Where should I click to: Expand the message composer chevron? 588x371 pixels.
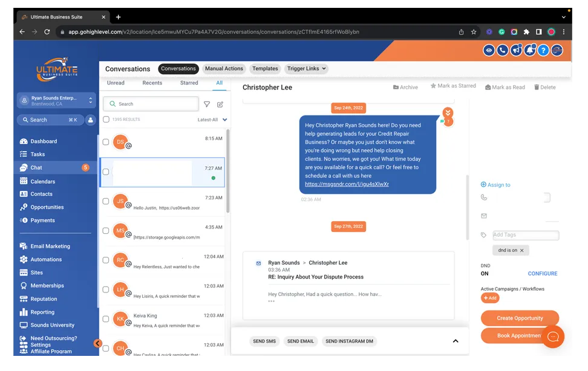click(456, 341)
